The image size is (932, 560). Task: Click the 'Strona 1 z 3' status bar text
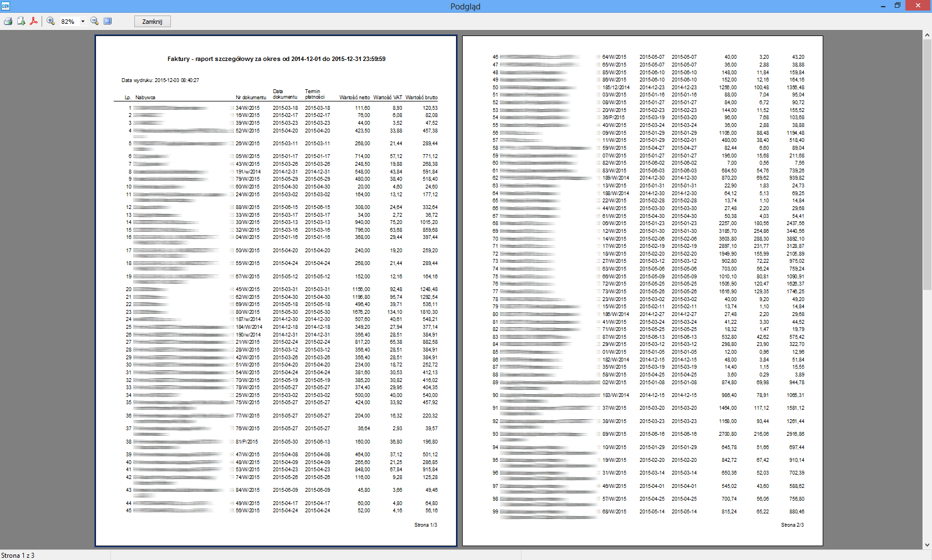(18, 555)
